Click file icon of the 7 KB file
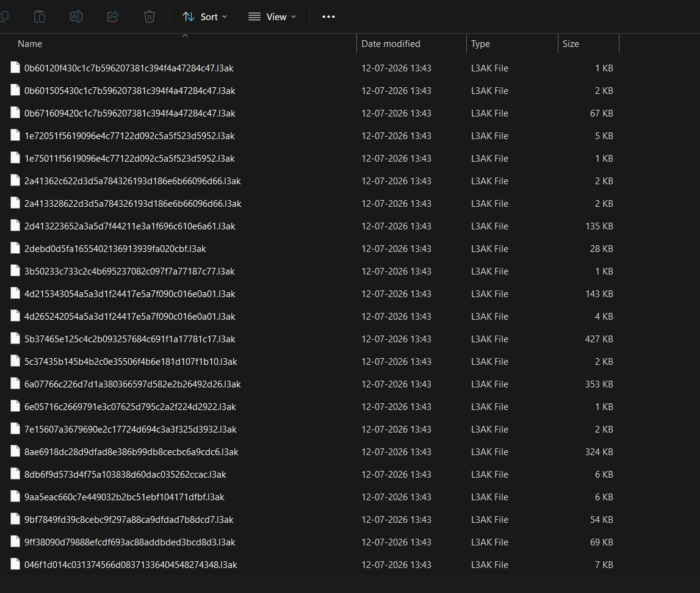 (x=15, y=564)
